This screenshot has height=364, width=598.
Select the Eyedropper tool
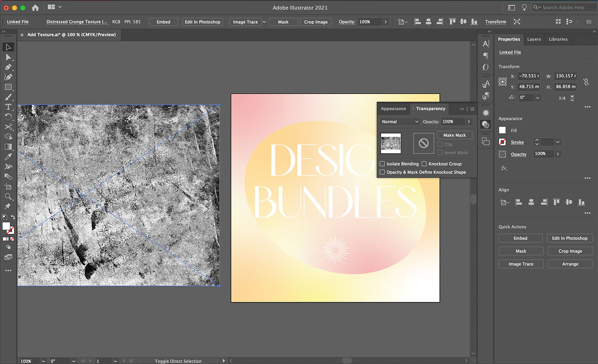click(8, 157)
